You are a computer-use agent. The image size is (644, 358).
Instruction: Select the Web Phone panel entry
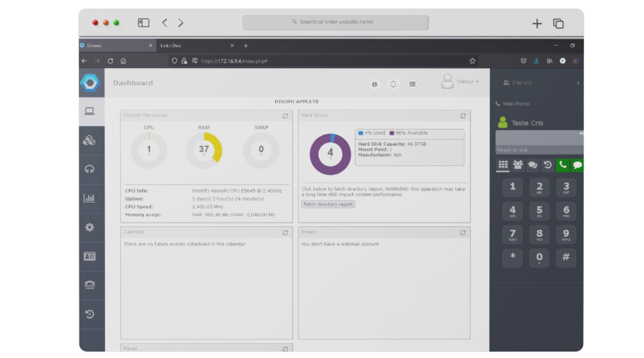pyautogui.click(x=512, y=104)
